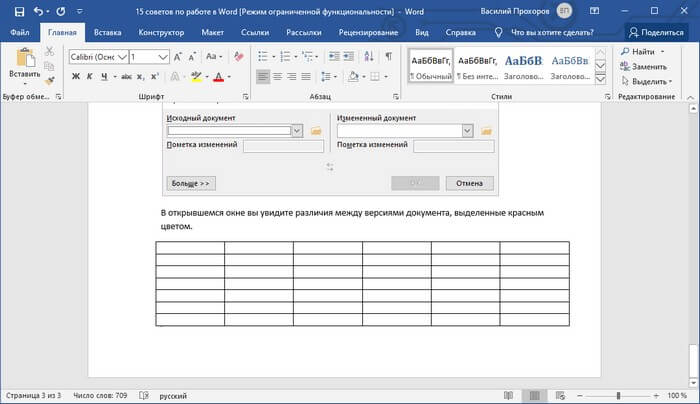Viewport: 700px width, 404px height.
Task: Increase font size with the large A icon
Action: click(x=177, y=57)
